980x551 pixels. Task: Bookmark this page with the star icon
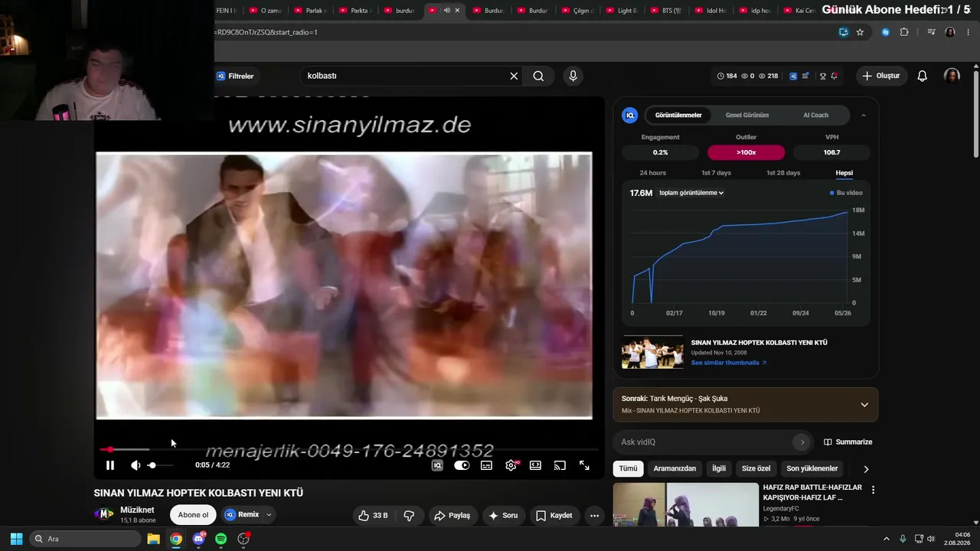tap(860, 32)
